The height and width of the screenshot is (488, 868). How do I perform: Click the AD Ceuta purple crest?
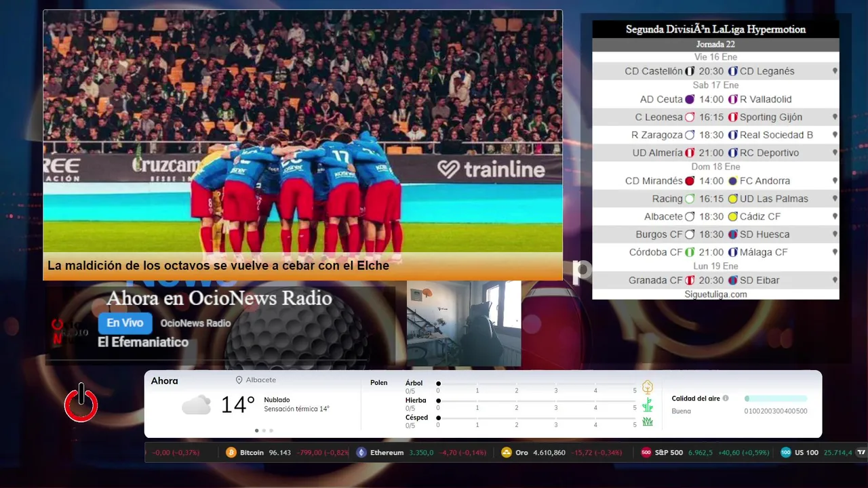pos(690,99)
